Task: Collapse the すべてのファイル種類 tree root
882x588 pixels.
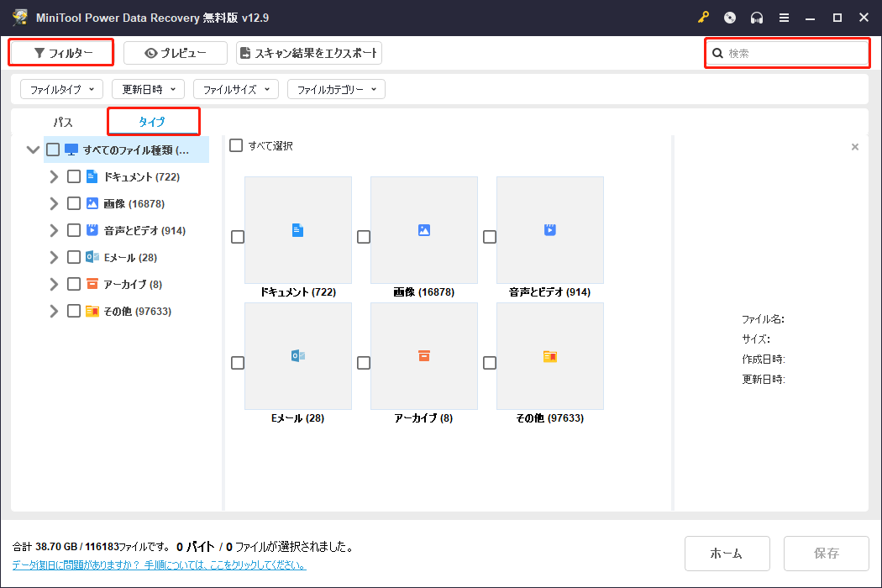Action: tap(34, 150)
